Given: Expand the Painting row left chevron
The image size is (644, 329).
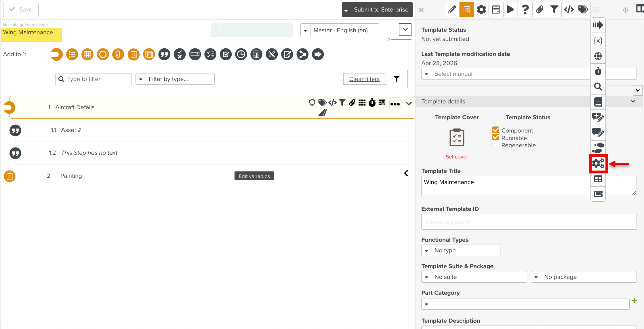Looking at the screenshot, I should point(406,173).
